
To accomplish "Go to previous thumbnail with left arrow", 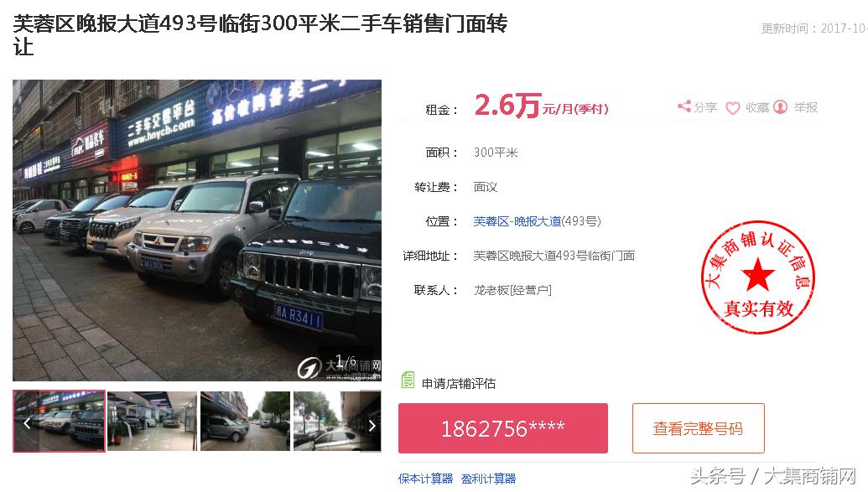I will [x=27, y=424].
